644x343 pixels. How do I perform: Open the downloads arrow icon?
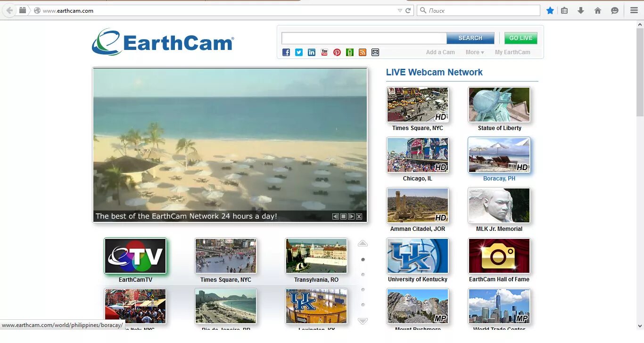(581, 10)
